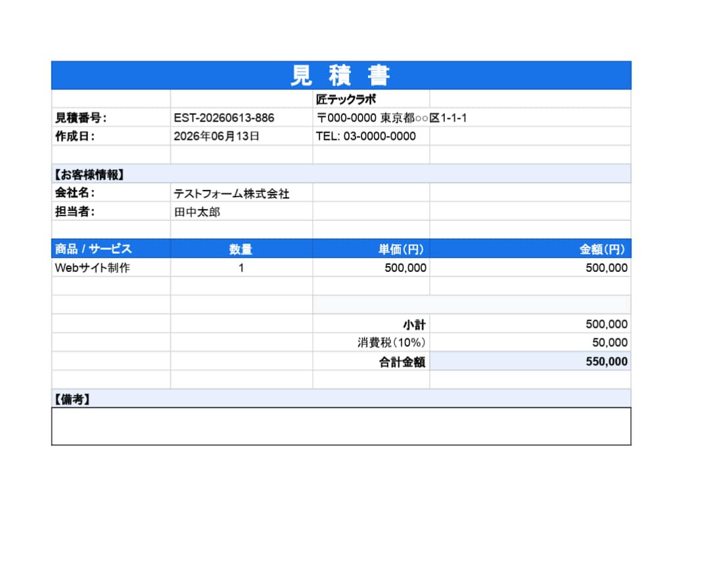The image size is (715, 588).
Task: Click the quantity value 1
Action: (x=241, y=268)
